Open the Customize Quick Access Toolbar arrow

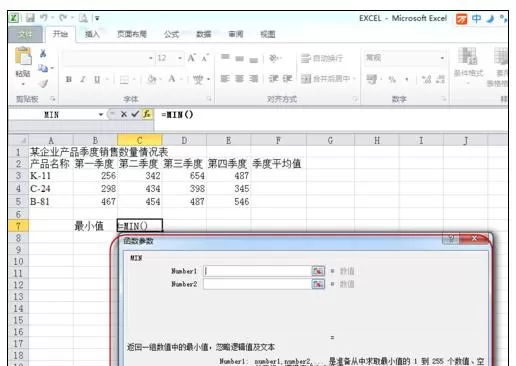pos(97,18)
